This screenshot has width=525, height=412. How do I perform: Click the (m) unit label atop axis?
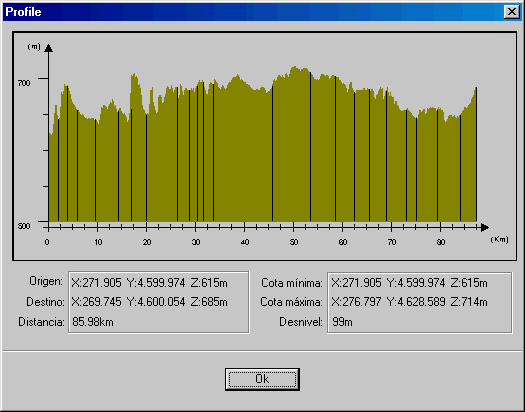(34, 47)
